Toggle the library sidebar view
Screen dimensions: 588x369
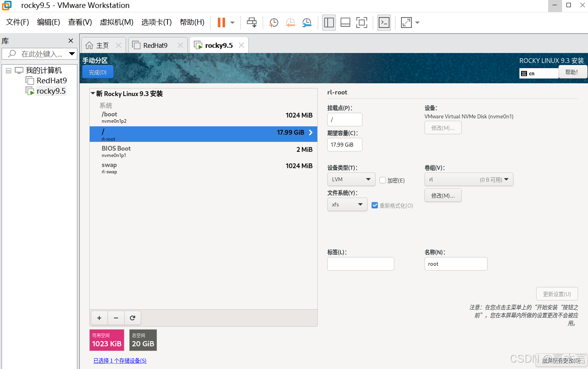(329, 23)
